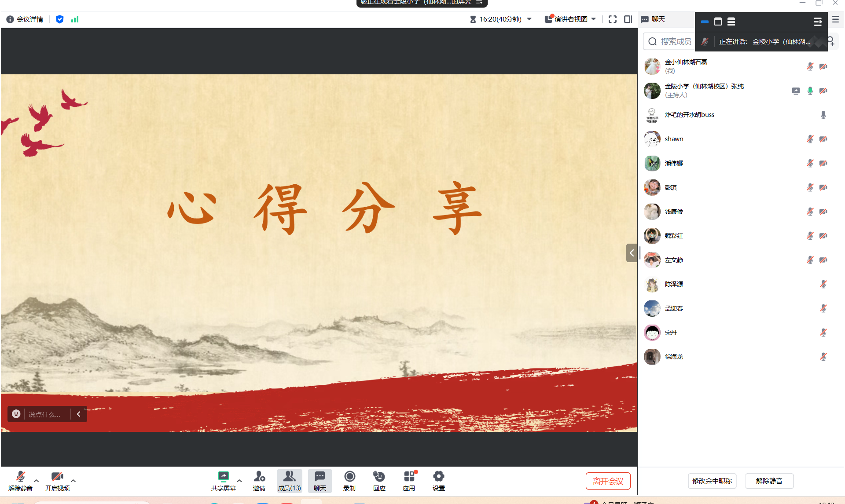This screenshot has height=504, width=845.
Task: Open the reactions icon
Action: click(379, 477)
